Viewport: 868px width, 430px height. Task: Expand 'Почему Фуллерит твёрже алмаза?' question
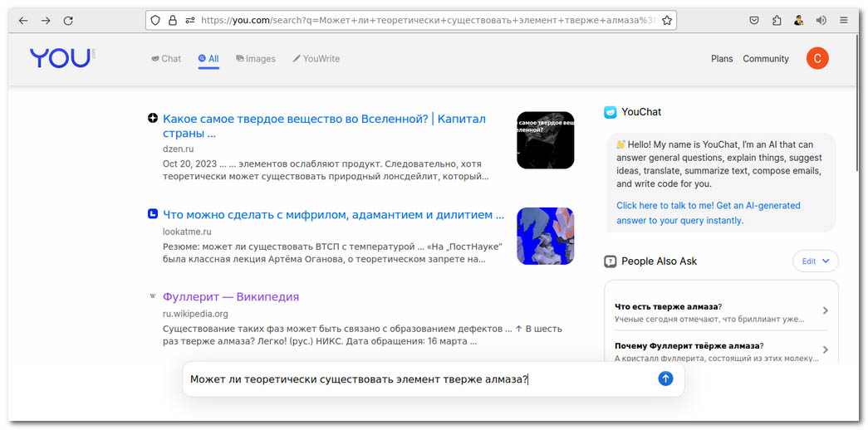coord(721,349)
